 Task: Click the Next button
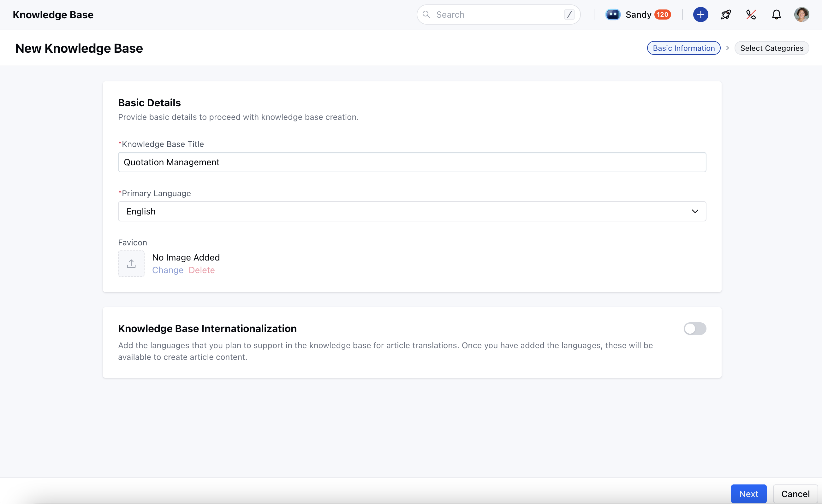[748, 494]
